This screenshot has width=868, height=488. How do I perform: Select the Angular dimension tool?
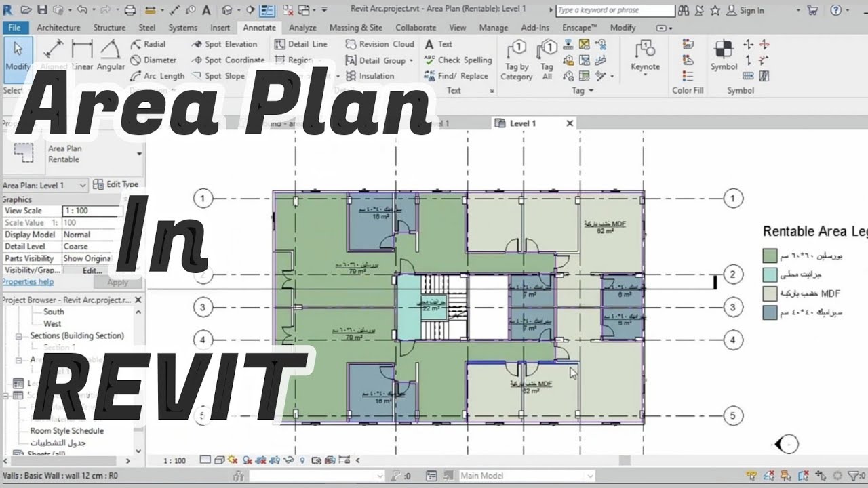110,56
